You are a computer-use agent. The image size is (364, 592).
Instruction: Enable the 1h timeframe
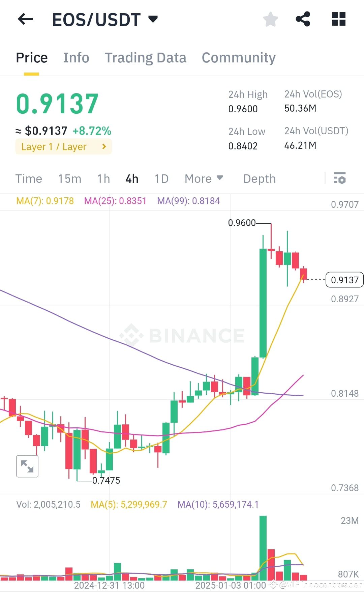coord(103,178)
